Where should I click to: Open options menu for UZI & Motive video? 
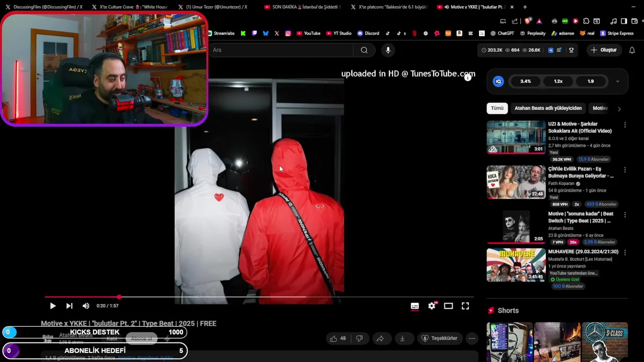point(625,125)
